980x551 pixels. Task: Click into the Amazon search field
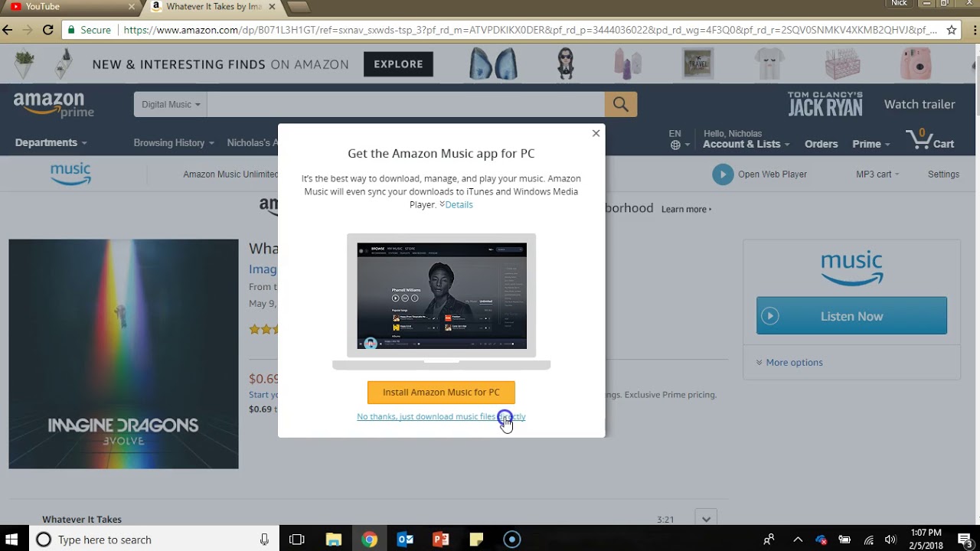(x=405, y=104)
